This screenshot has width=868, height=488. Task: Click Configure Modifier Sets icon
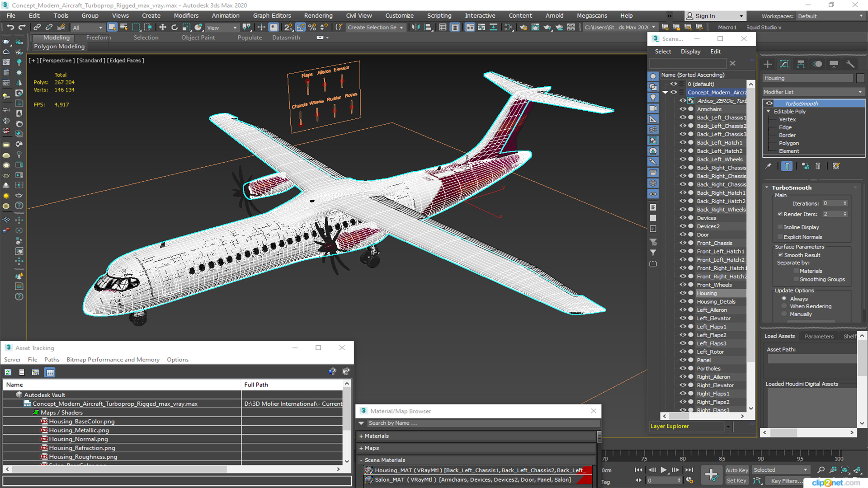[x=836, y=166]
